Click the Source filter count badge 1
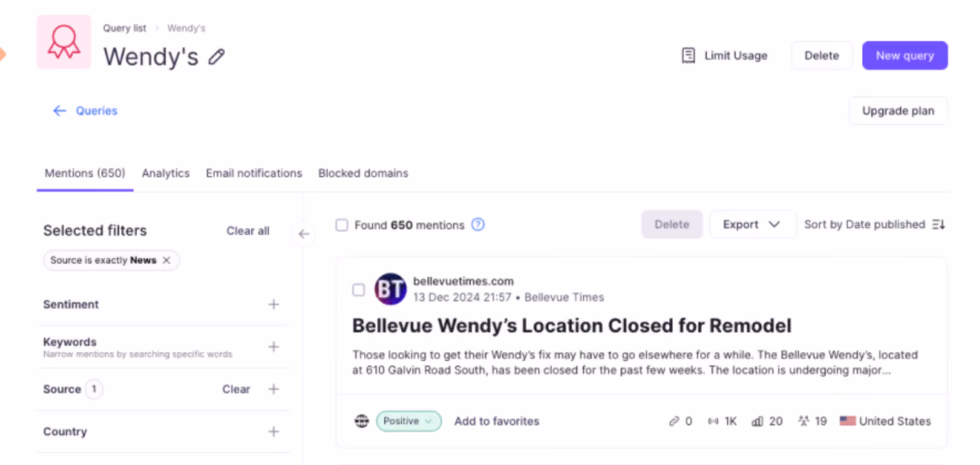 click(94, 389)
